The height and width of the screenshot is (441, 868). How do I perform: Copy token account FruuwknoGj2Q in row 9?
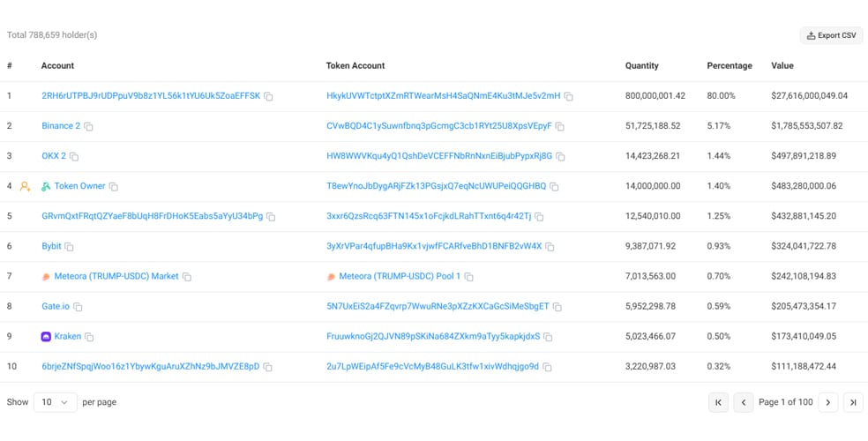548,337
